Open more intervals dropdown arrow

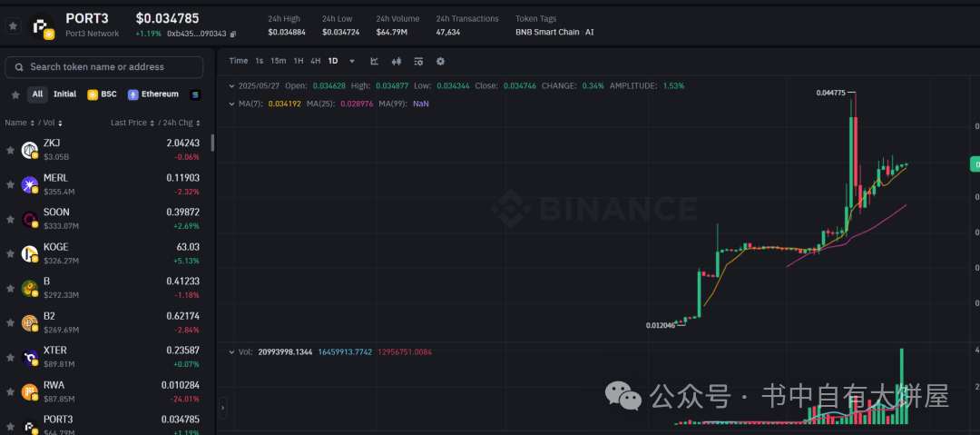(x=352, y=62)
